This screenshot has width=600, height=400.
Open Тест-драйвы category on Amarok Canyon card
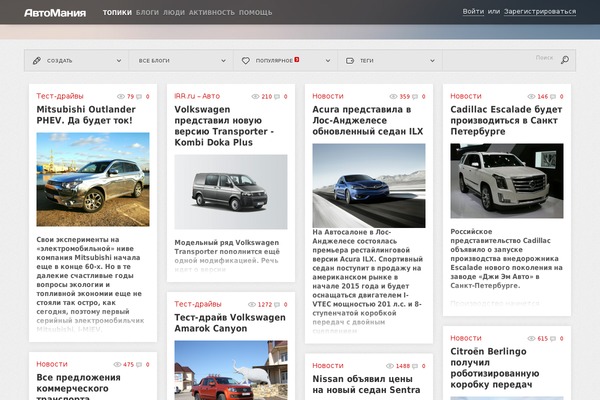[198, 304]
